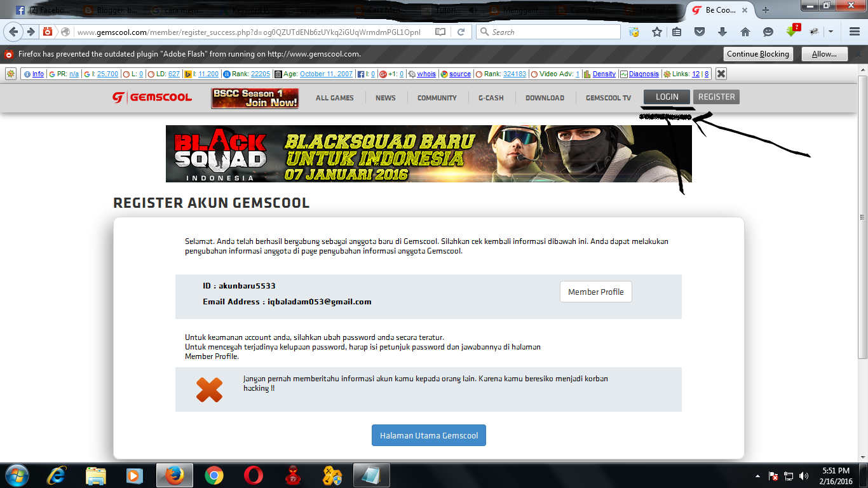Screen dimensions: 868x488
Task: Click the source link in SEO toolbar
Action: coord(460,74)
